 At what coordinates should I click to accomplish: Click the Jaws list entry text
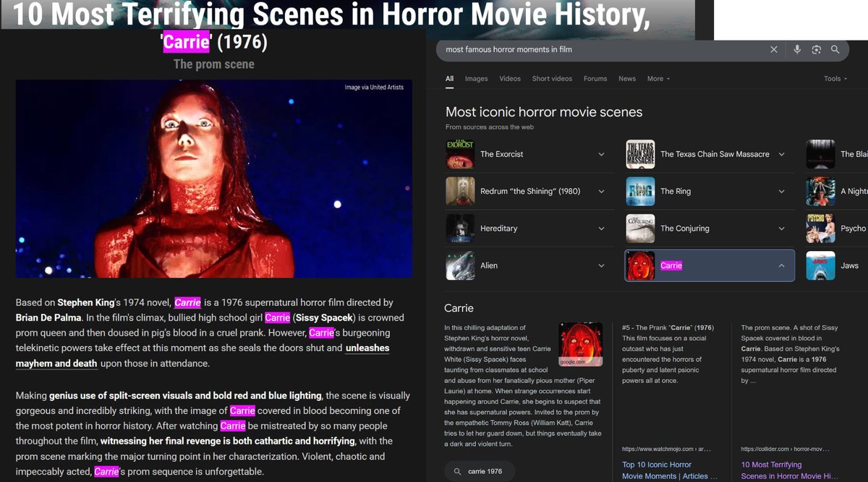[x=849, y=266]
